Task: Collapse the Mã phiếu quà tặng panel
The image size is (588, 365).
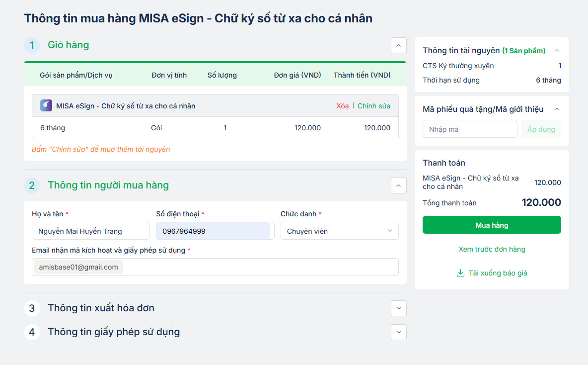Action: click(557, 109)
